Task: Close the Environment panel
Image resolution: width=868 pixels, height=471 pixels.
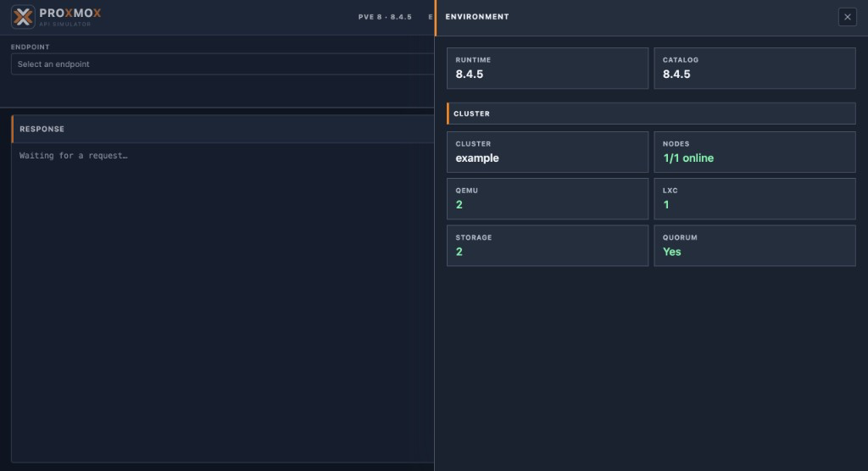Action: [847, 17]
